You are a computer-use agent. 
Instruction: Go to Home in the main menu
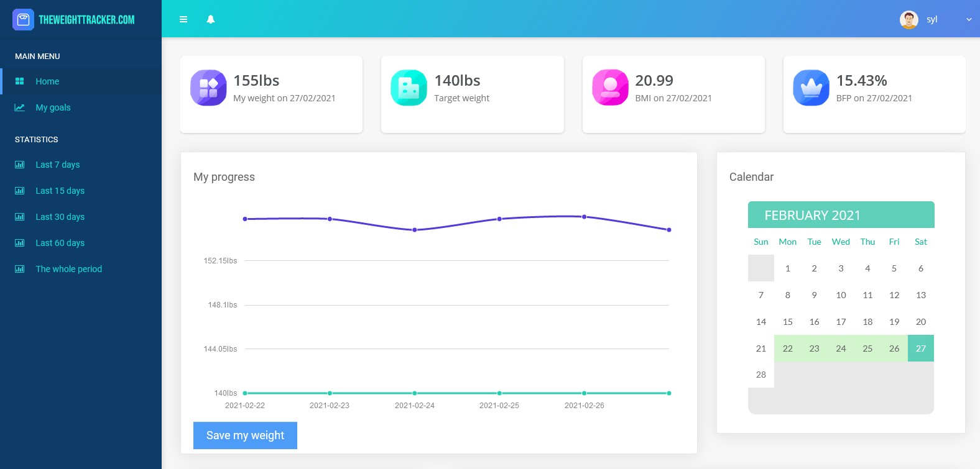point(47,81)
